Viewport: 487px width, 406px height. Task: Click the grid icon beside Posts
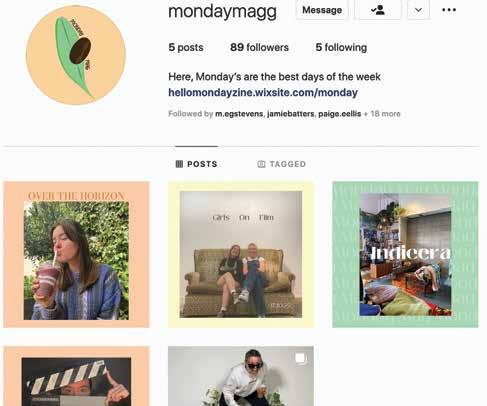[179, 164]
